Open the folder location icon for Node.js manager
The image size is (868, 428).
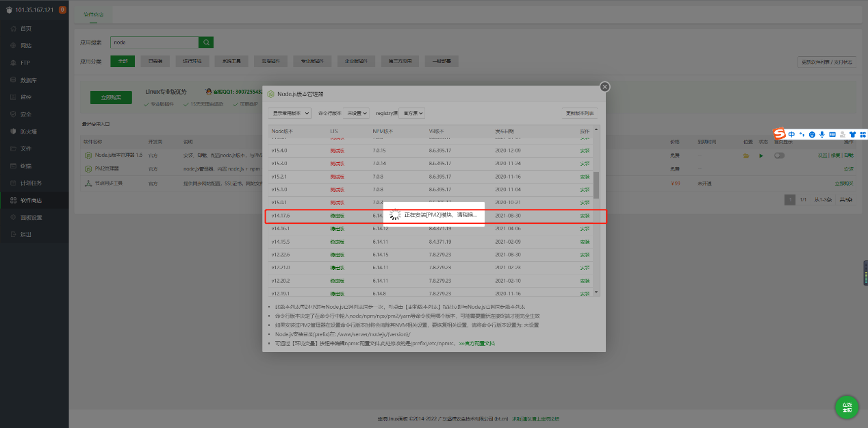tap(746, 155)
